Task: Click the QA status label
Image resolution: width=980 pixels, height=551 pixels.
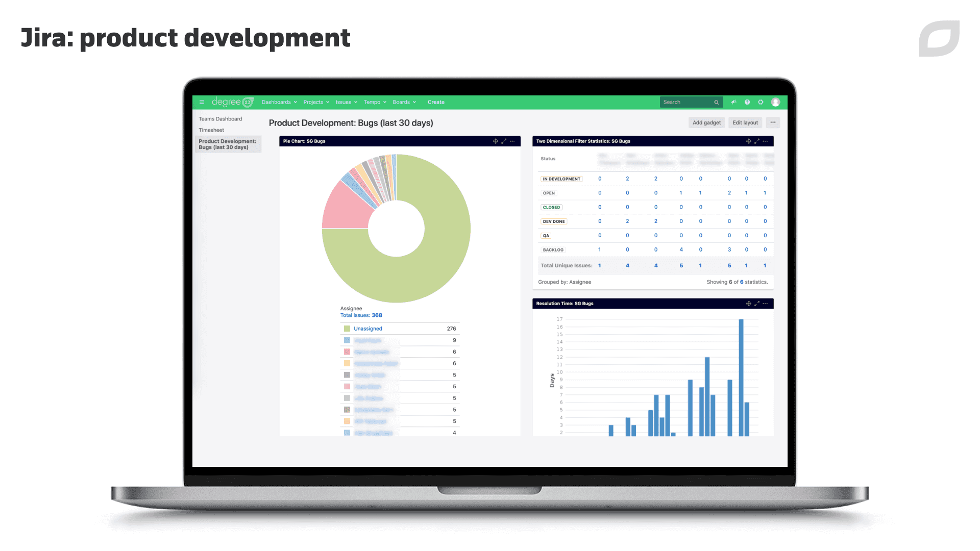Action: 546,236
